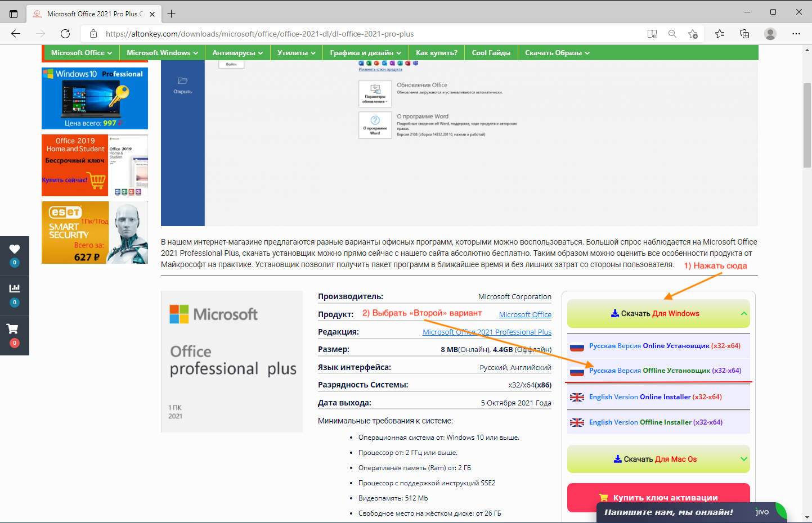Image resolution: width=812 pixels, height=523 pixels.
Task: Go to Как купить? page
Action: 437,53
